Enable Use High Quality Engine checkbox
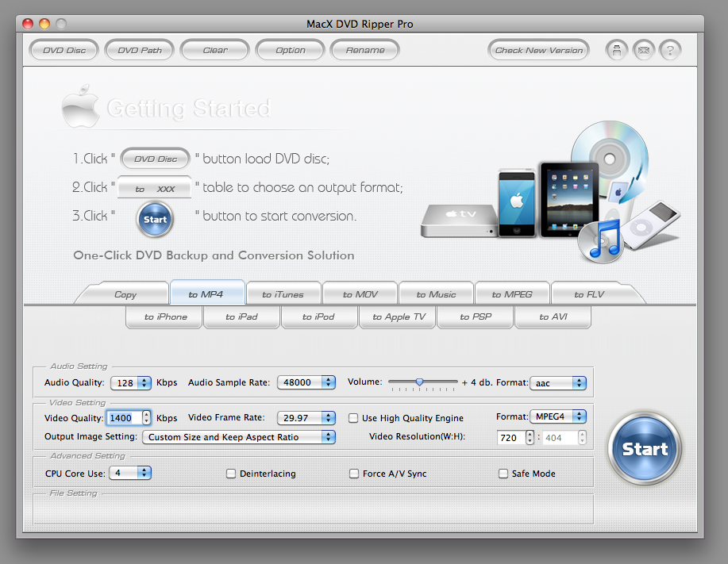 click(353, 418)
